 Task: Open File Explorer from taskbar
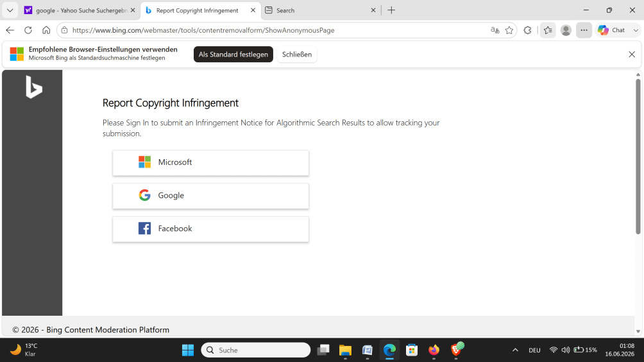345,350
